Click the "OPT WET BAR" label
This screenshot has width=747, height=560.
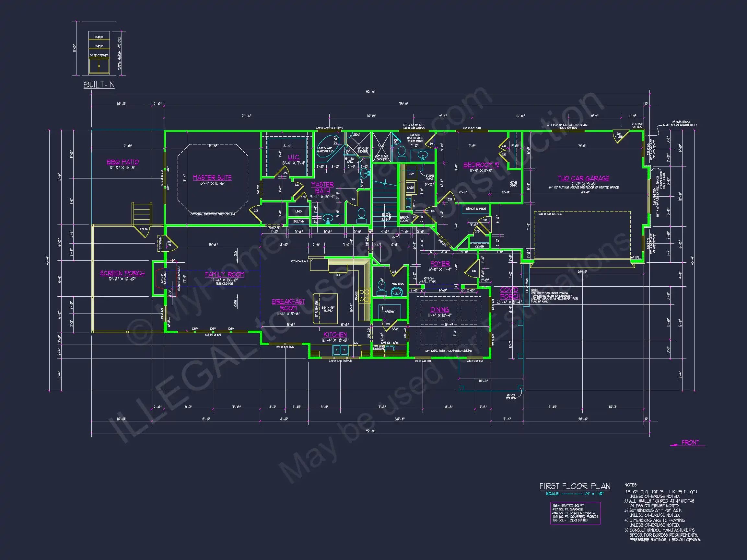[x=390, y=343]
